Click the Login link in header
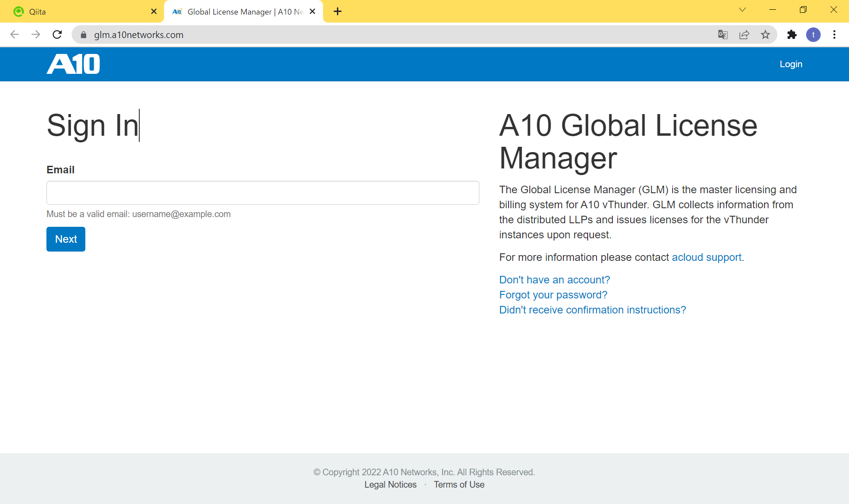 791,64
